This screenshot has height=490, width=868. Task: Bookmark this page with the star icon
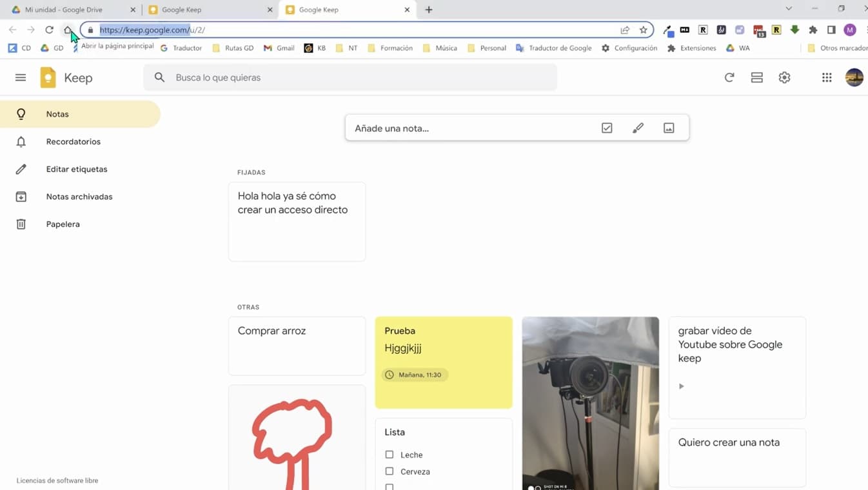[x=643, y=30]
